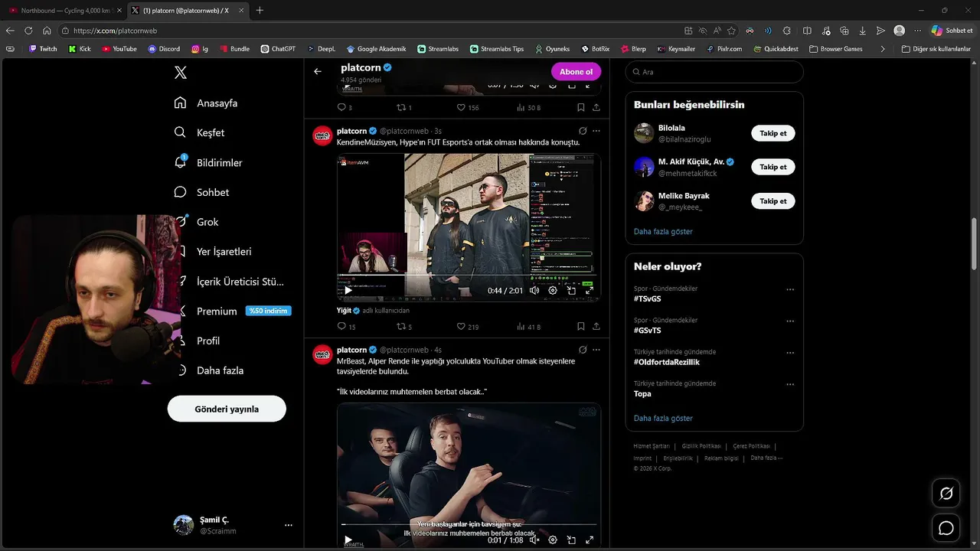980x551 pixels.
Task: Open options for #GSvTS trend
Action: click(790, 321)
